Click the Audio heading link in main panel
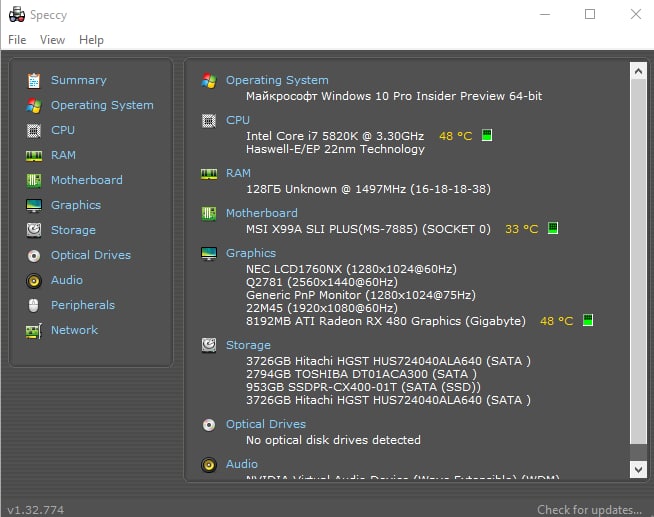Viewport: 654px width, 517px height. [x=241, y=464]
